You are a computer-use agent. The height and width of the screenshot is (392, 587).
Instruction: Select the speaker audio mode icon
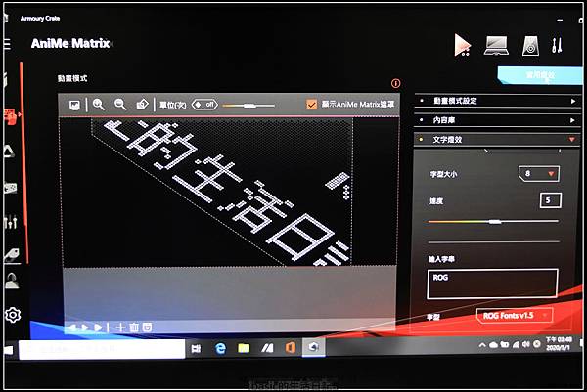click(530, 46)
